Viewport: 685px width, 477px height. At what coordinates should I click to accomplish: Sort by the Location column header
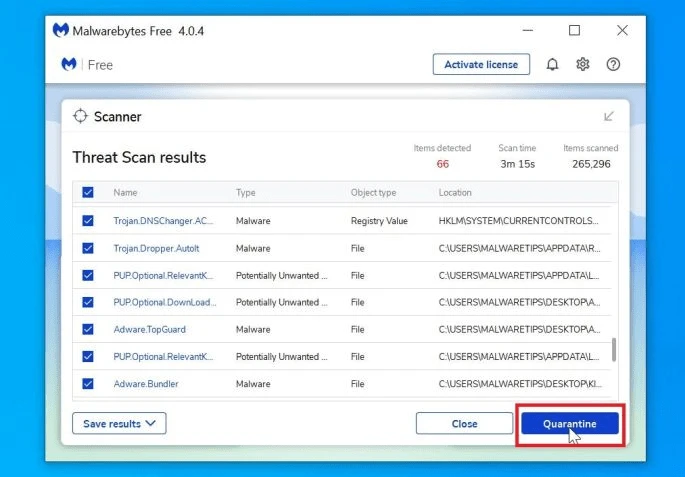pyautogui.click(x=455, y=193)
